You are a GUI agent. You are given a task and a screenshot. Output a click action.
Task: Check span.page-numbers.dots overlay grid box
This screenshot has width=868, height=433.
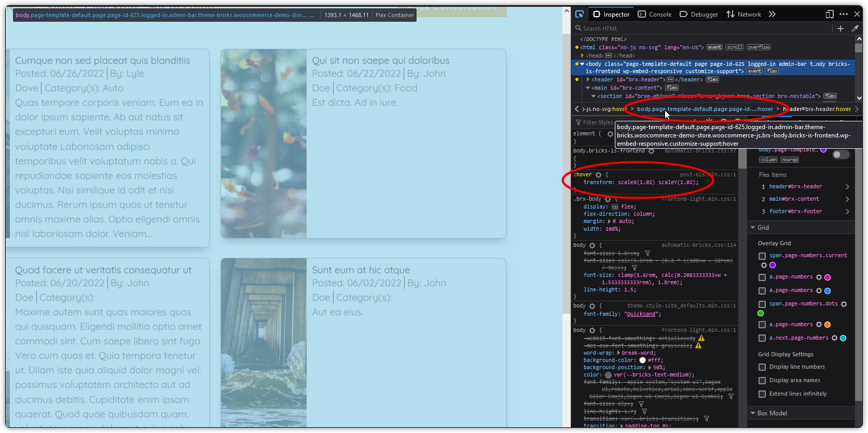pyautogui.click(x=762, y=304)
